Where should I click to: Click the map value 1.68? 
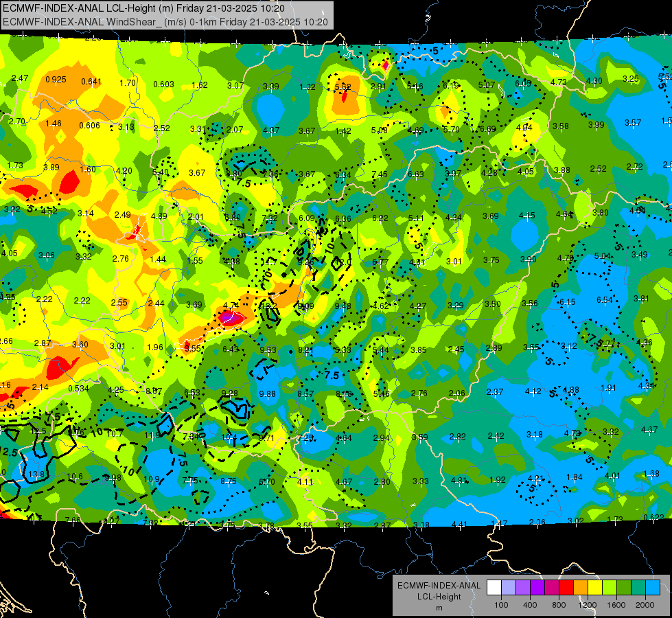click(x=651, y=474)
